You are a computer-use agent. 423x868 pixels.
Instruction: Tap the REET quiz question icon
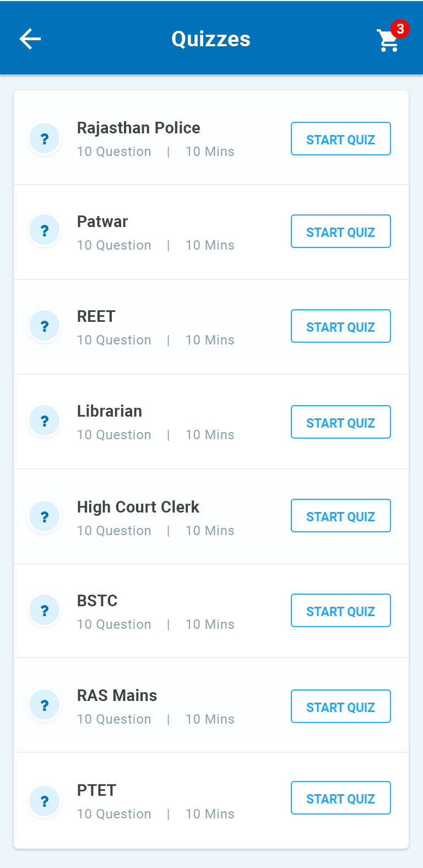(x=45, y=326)
